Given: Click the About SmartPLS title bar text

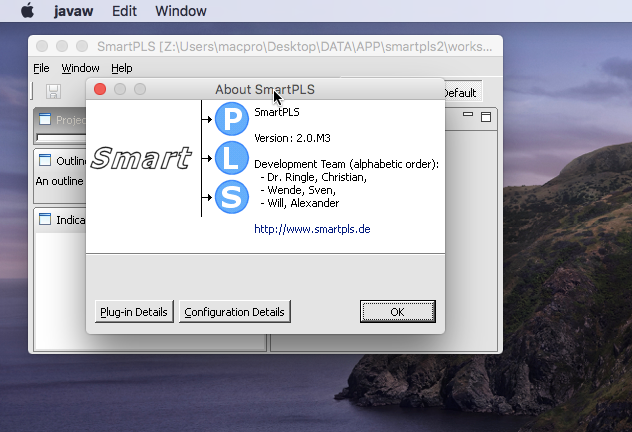Looking at the screenshot, I should pos(265,89).
